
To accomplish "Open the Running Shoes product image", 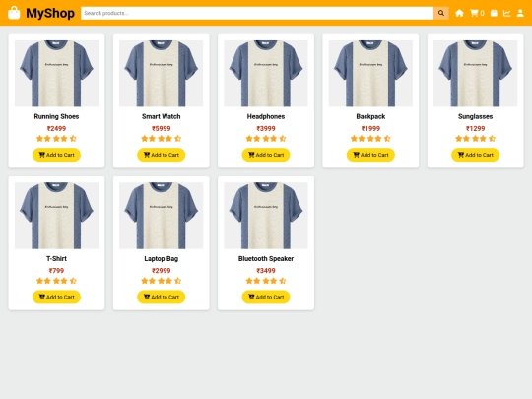I will point(56,74).
